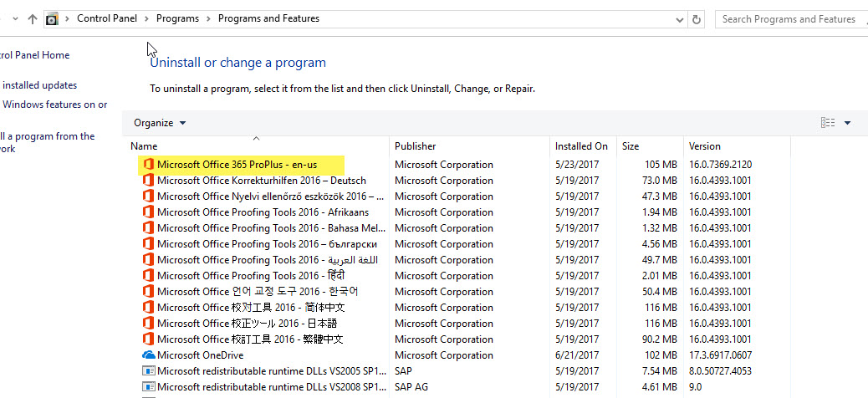Click the Arabic Proofing Tools Office icon
This screenshot has height=398, width=868.
tap(148, 259)
